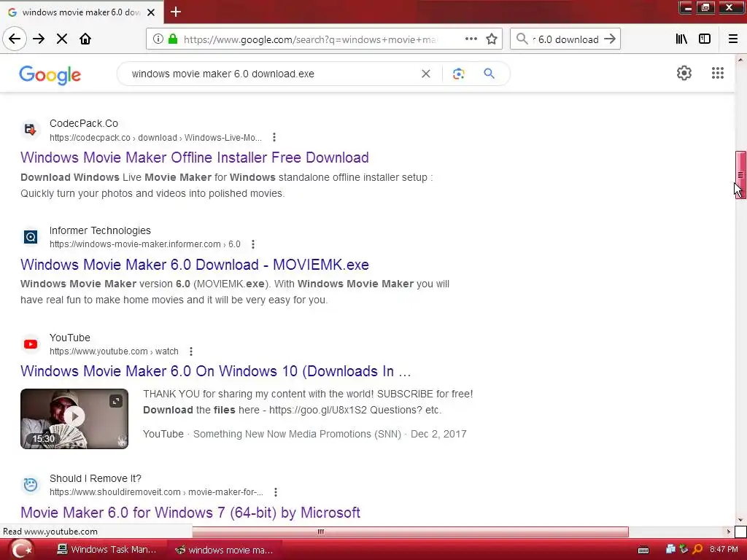Screen dimensions: 747x560
Task: Run Google search with magnifier button
Action: (x=489, y=74)
